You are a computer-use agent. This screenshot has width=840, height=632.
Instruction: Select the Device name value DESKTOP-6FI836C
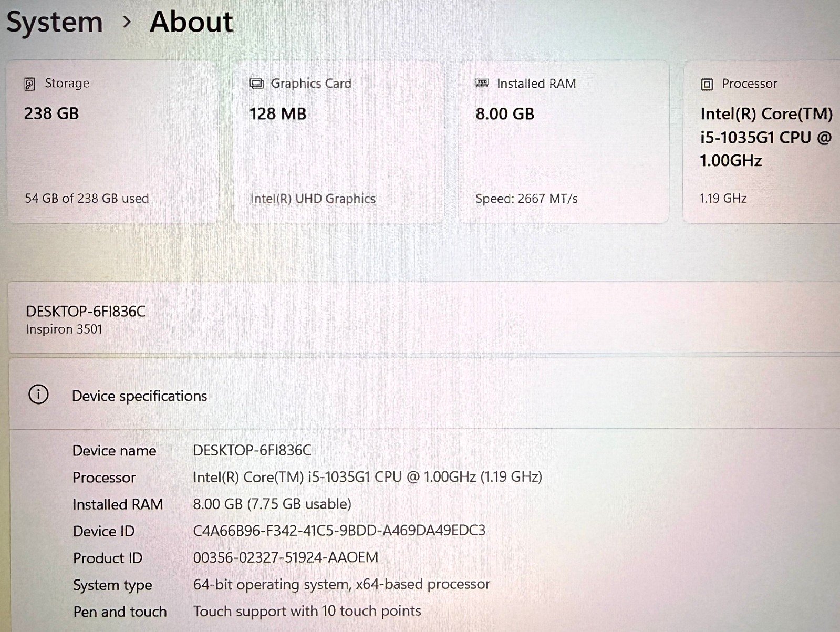252,450
